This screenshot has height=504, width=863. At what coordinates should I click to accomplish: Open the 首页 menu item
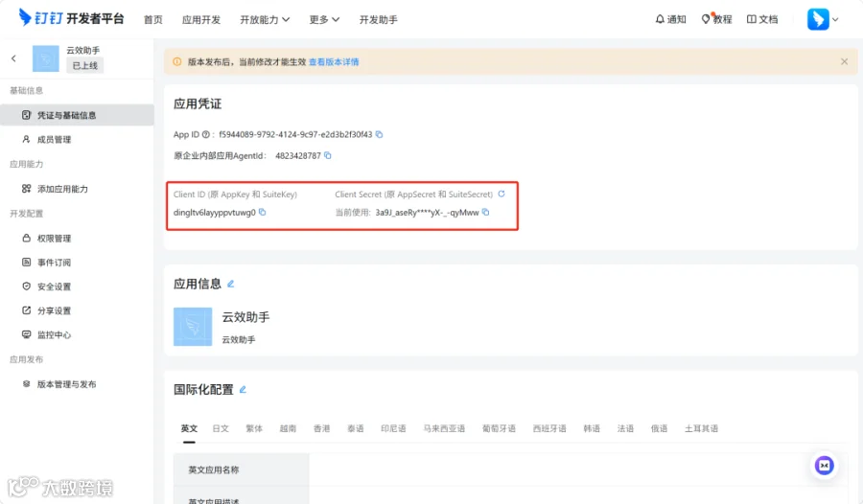pyautogui.click(x=153, y=20)
